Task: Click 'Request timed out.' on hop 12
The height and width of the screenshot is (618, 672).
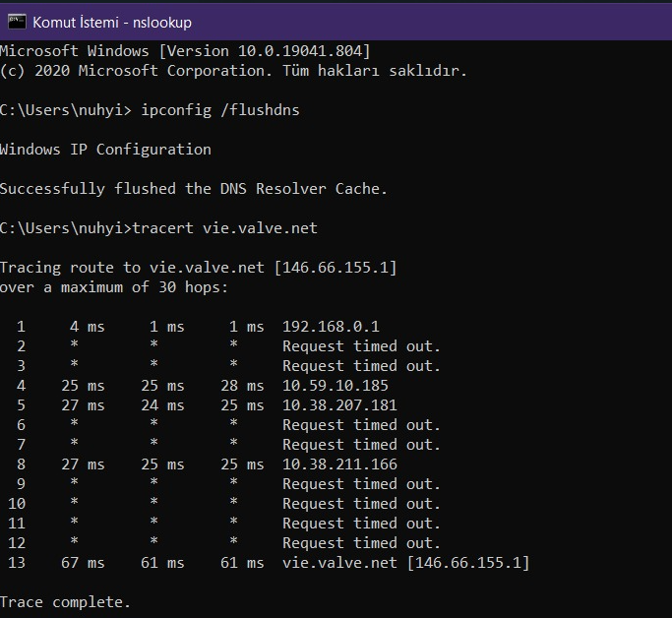Action: (361, 543)
